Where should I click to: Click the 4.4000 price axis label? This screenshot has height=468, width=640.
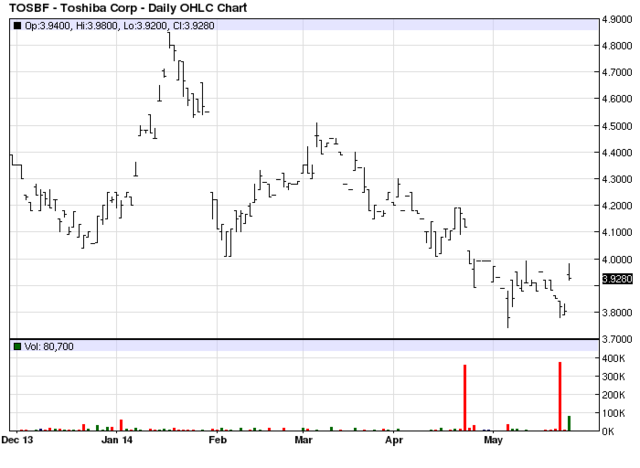pos(617,152)
